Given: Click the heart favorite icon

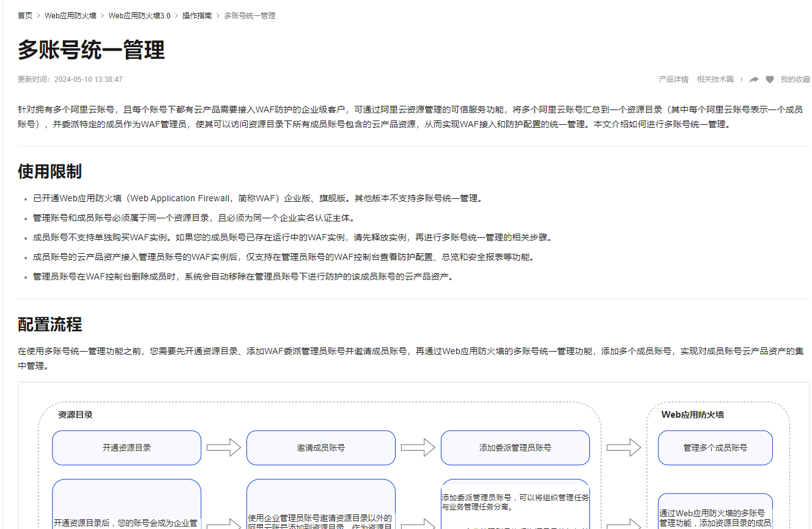Looking at the screenshot, I should [x=770, y=80].
